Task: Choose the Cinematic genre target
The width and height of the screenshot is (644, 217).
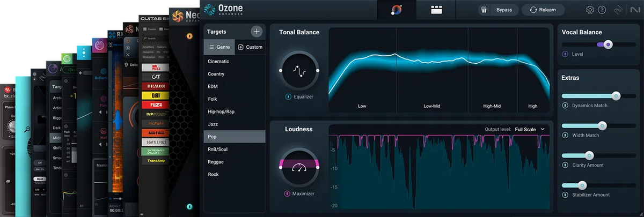Action: 235,61
